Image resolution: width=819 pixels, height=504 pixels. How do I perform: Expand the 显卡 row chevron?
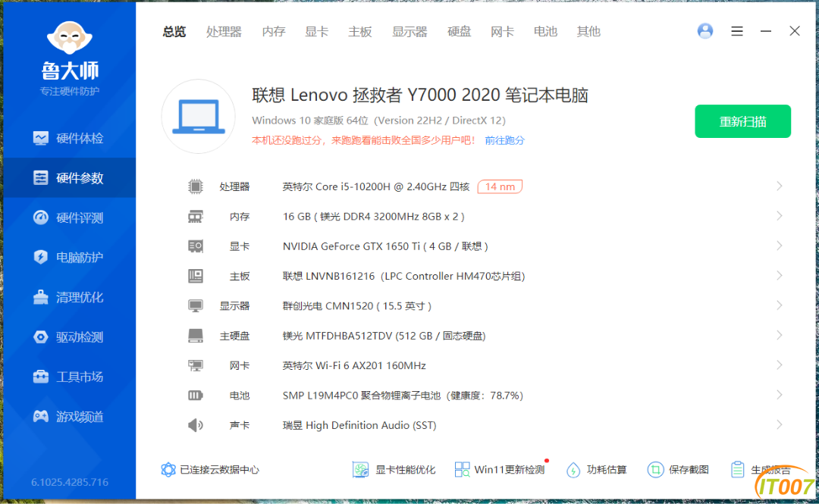780,246
